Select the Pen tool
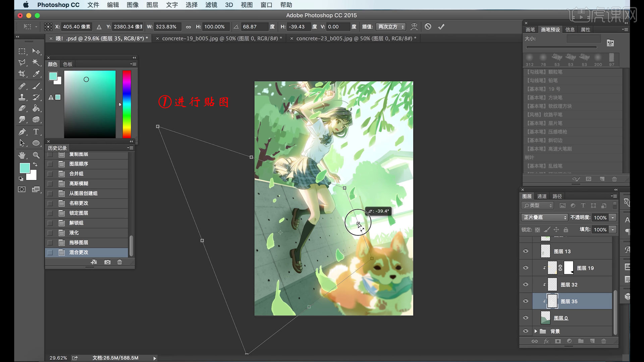The height and width of the screenshot is (362, 644). [x=22, y=132]
